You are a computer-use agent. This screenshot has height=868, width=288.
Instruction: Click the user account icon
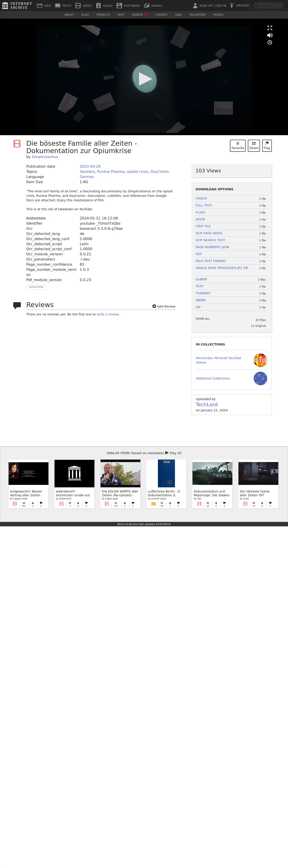point(195,6)
